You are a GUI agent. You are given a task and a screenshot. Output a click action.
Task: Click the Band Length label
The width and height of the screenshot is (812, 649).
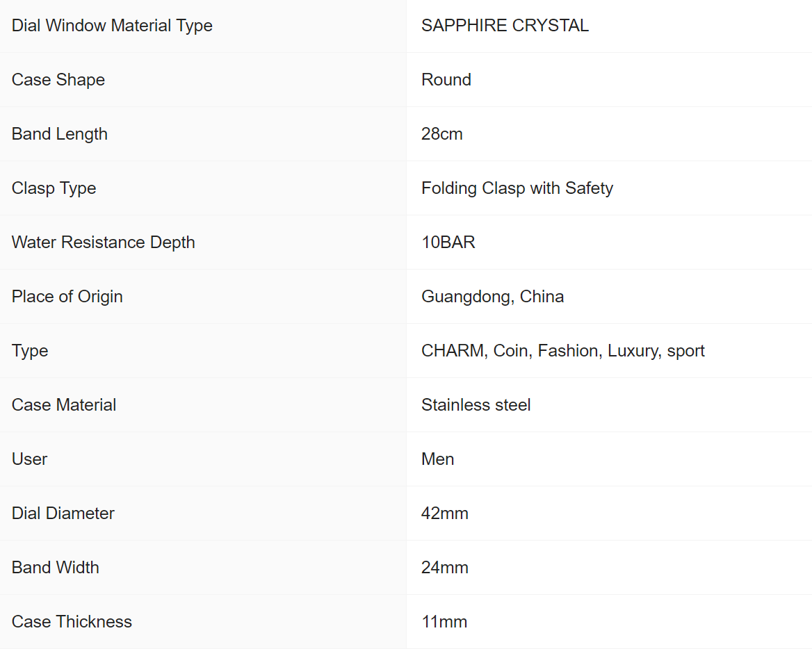point(60,134)
